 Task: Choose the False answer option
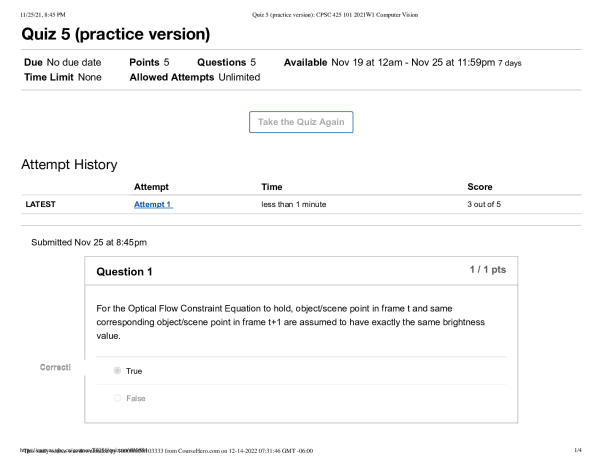(118, 398)
